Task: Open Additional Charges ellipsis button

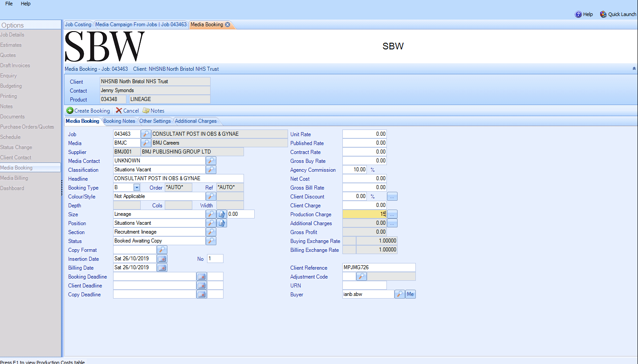Action: coord(392,223)
